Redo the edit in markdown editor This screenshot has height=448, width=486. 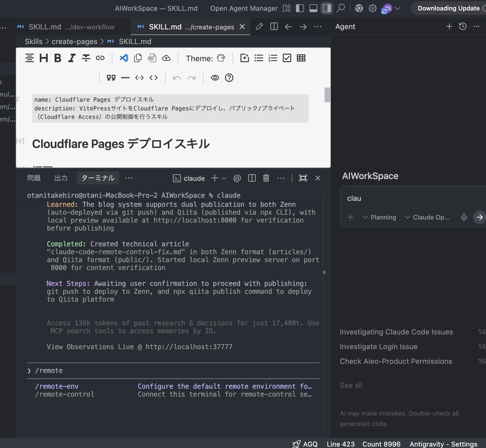[191, 78]
